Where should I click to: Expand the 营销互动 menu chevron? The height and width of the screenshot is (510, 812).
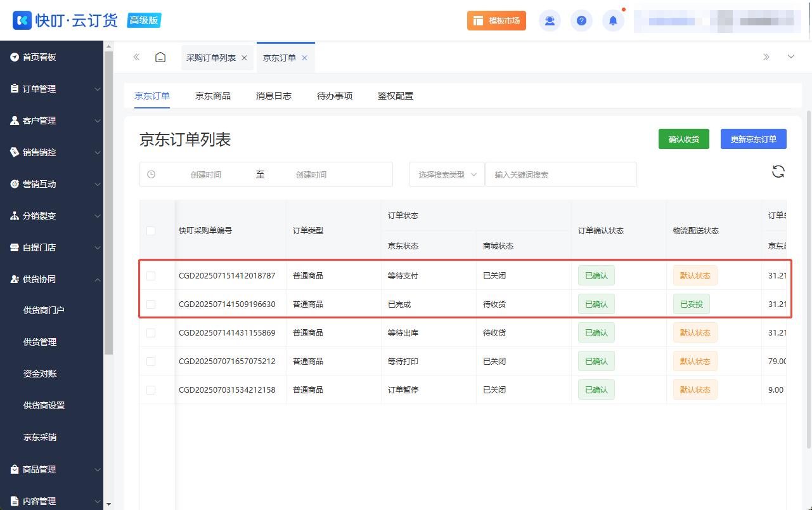98,185
